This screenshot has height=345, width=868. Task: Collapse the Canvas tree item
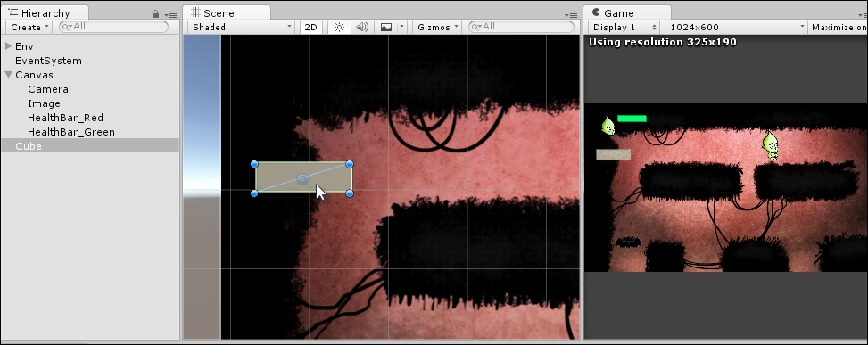(8, 75)
